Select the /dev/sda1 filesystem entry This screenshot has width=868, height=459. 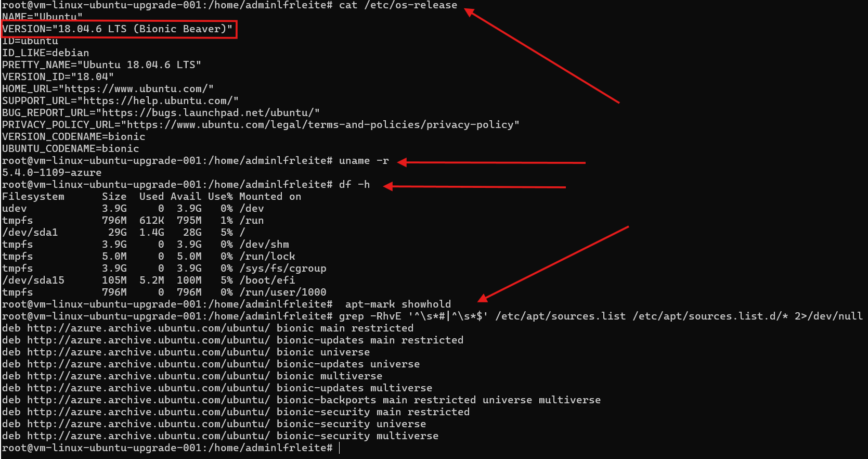(30, 233)
